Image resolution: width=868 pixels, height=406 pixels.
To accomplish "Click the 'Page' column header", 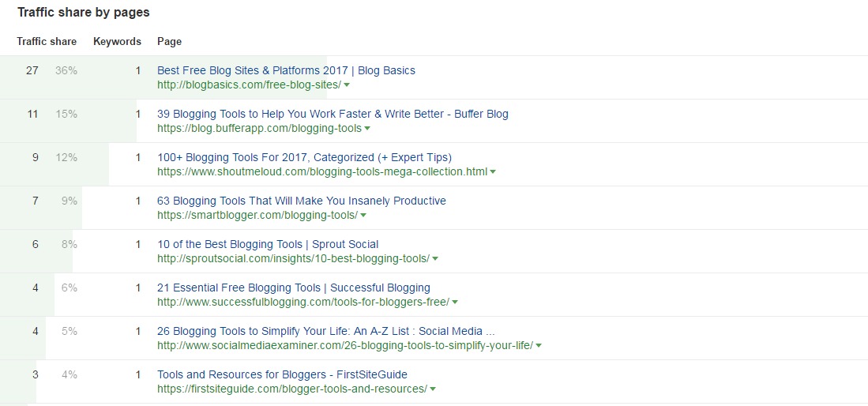I will (x=169, y=42).
